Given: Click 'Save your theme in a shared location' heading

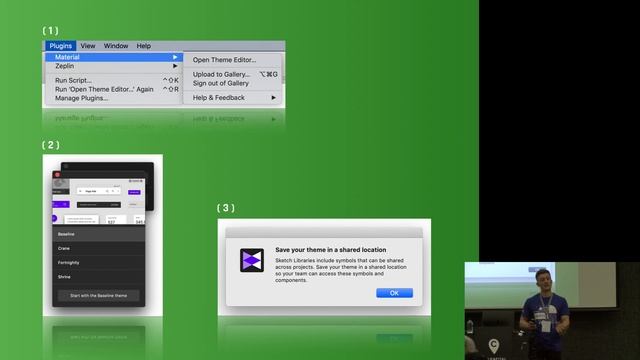Looking at the screenshot, I should coord(331,250).
